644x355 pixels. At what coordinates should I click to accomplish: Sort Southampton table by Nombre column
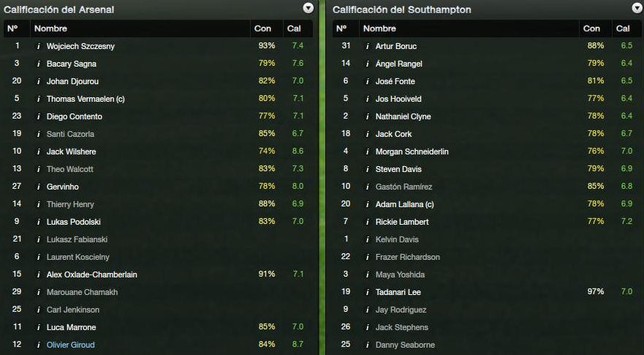(469, 29)
